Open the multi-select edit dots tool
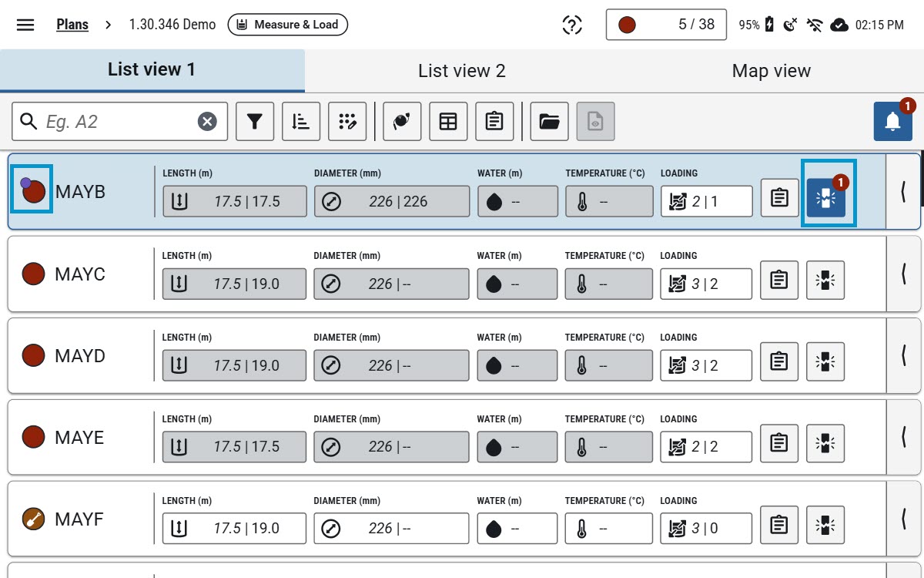Screen dimensions: 924x578 point(347,122)
